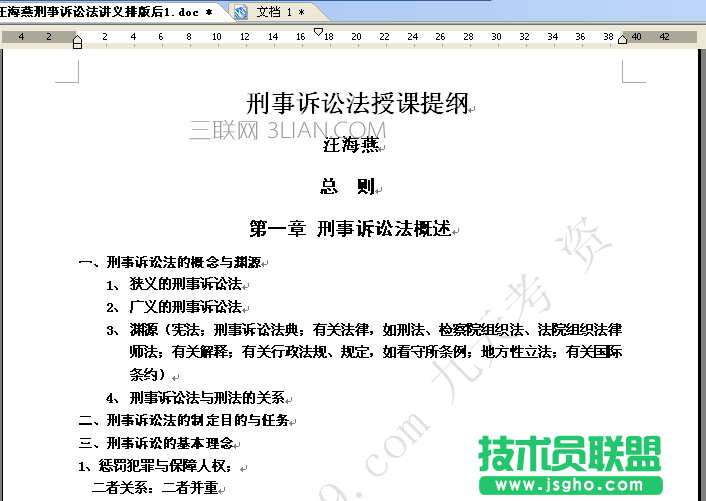Screen dimensions: 706x501
Task: Click the line 1、狭义的刑事诉讼法
Action: [x=174, y=284]
